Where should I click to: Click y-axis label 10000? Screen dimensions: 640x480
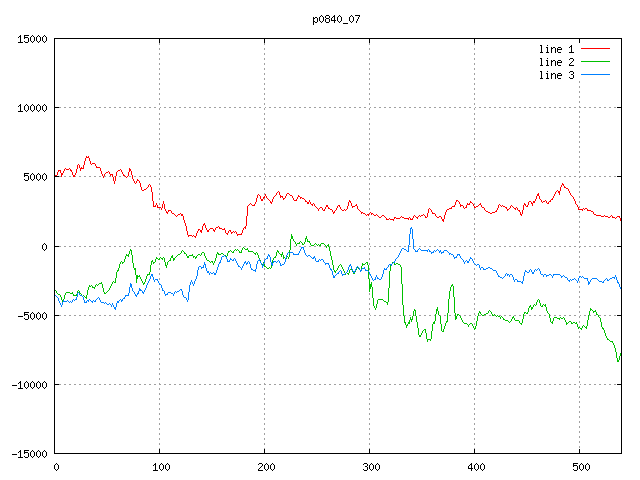coord(32,108)
